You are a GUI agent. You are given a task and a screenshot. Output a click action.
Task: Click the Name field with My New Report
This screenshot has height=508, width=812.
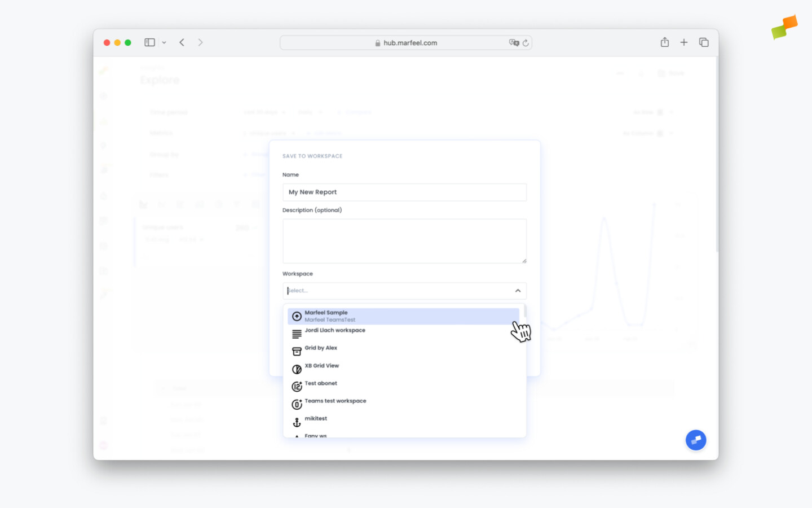pyautogui.click(x=404, y=192)
